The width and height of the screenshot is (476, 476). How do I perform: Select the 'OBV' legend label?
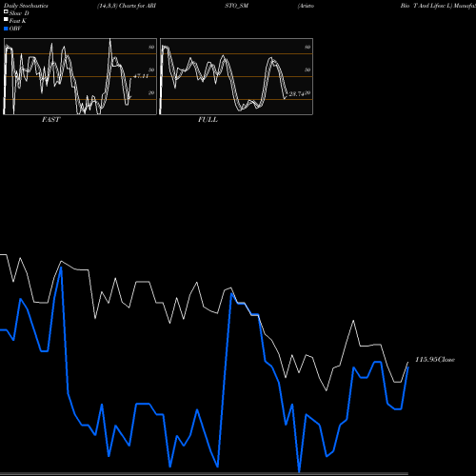point(15,29)
